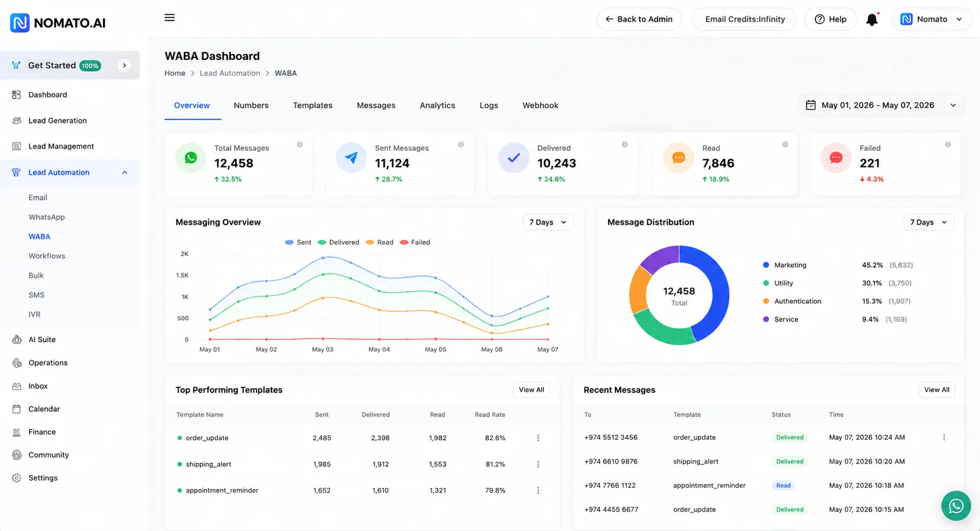980x531 pixels.
Task: Click the Lead Generation sidebar icon
Action: point(17,121)
